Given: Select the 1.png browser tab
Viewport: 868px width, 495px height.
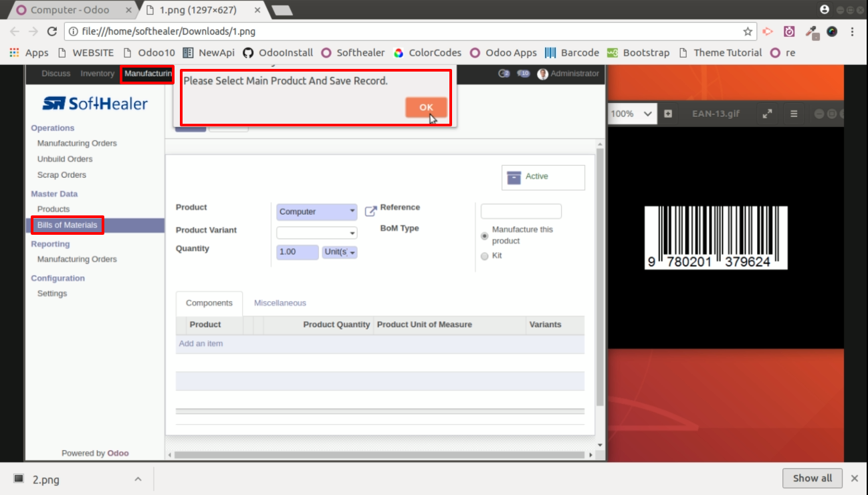Looking at the screenshot, I should [x=198, y=10].
